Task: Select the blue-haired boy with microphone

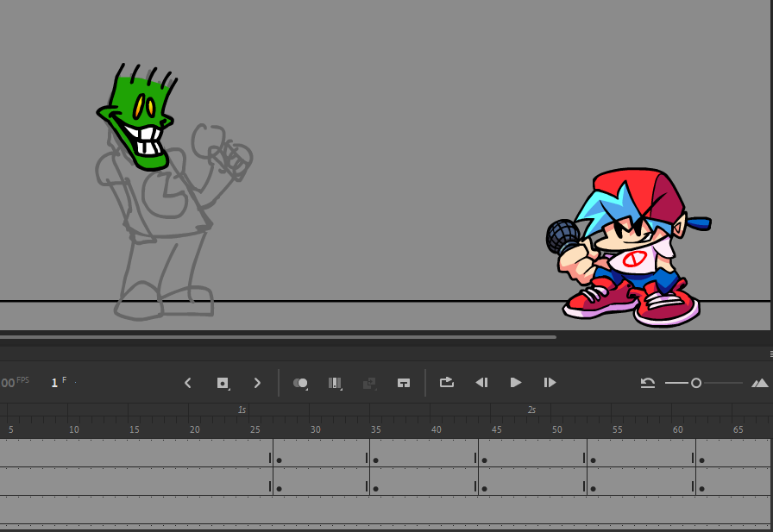Action: 629,247
